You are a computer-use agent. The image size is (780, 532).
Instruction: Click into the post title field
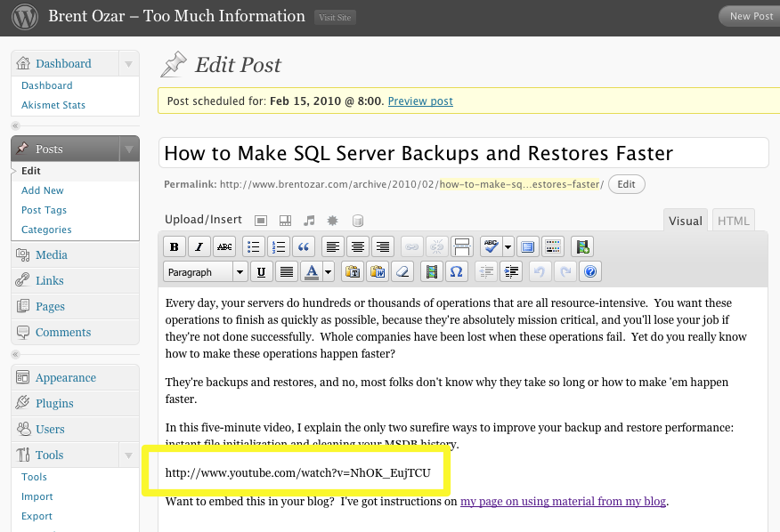[463, 153]
